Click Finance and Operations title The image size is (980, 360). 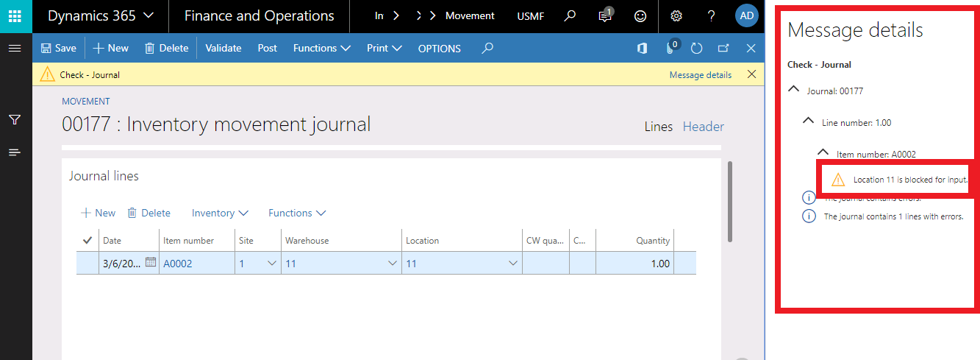click(x=259, y=15)
